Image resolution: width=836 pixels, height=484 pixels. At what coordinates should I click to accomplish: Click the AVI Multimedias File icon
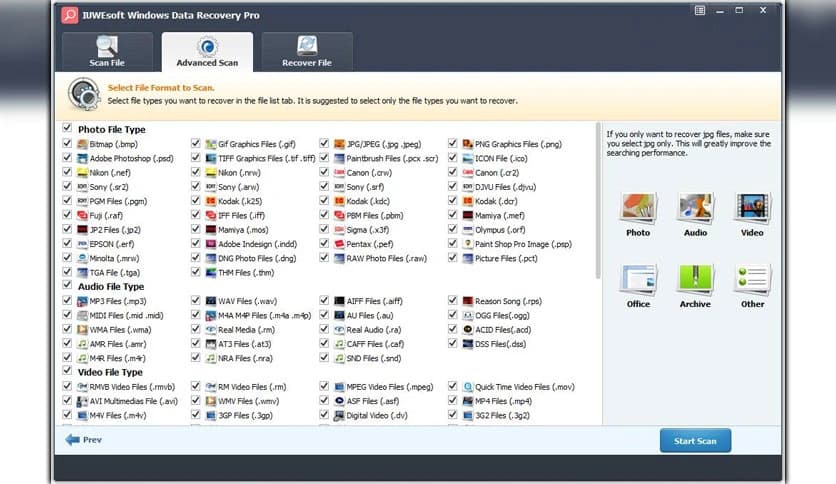82,401
